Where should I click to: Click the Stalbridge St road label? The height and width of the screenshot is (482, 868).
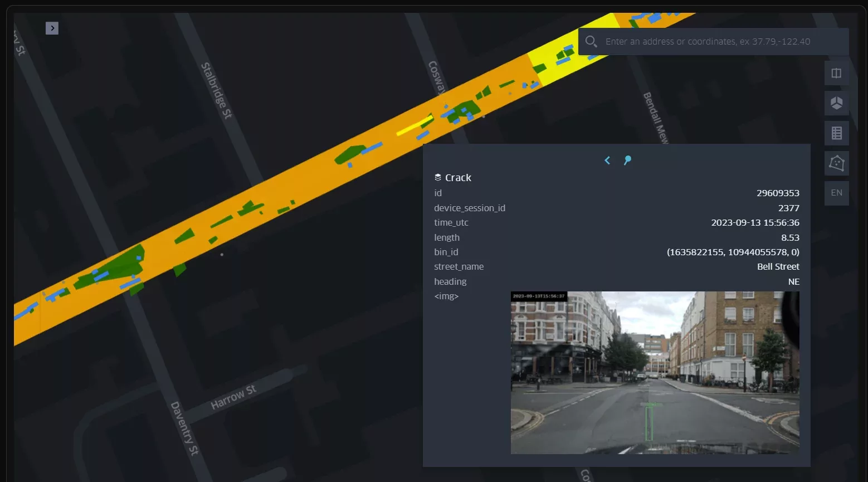coord(216,90)
